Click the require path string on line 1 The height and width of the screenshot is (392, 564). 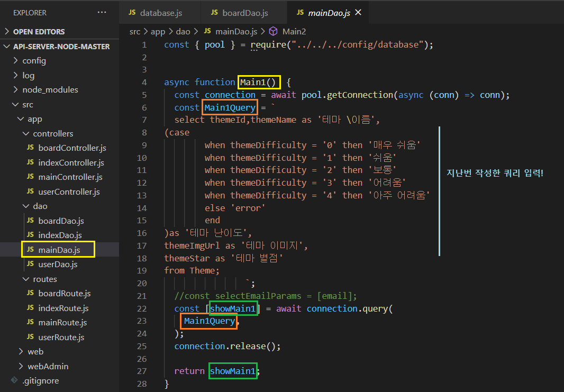point(358,44)
